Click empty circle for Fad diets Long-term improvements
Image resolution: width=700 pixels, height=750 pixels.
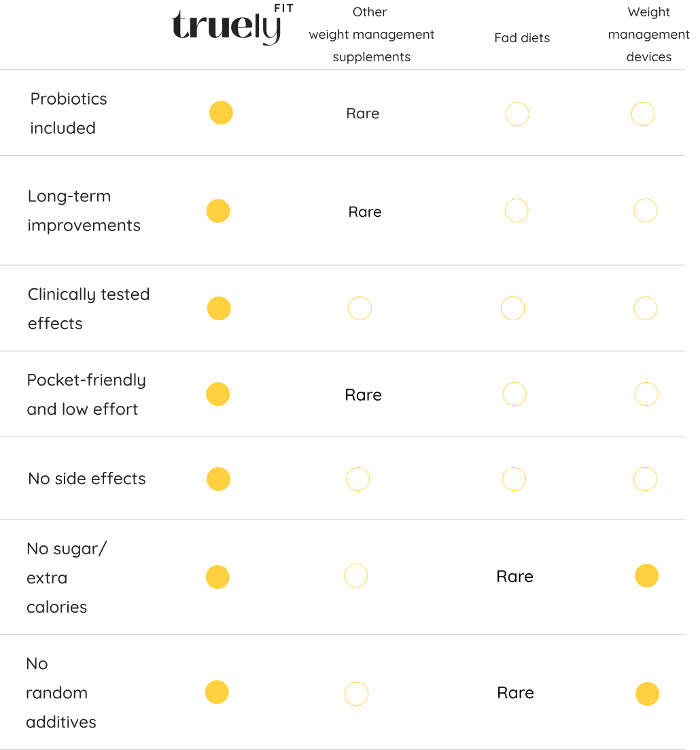click(517, 211)
